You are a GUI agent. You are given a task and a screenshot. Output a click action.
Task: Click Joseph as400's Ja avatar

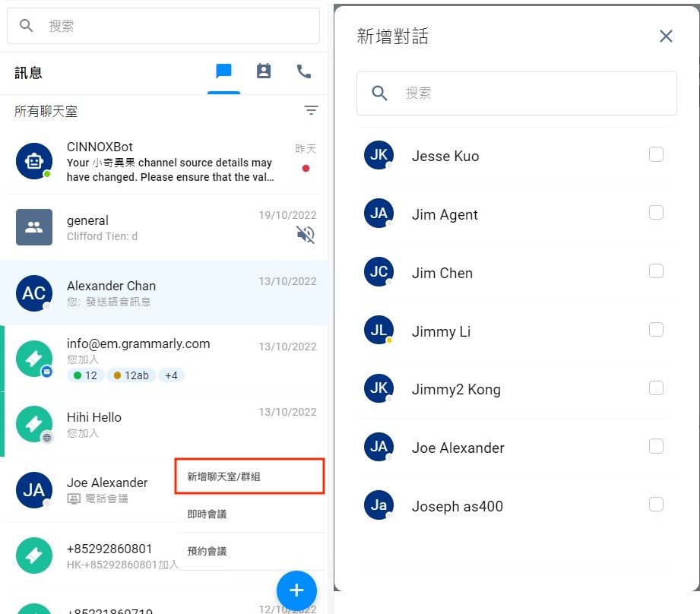coord(379,505)
